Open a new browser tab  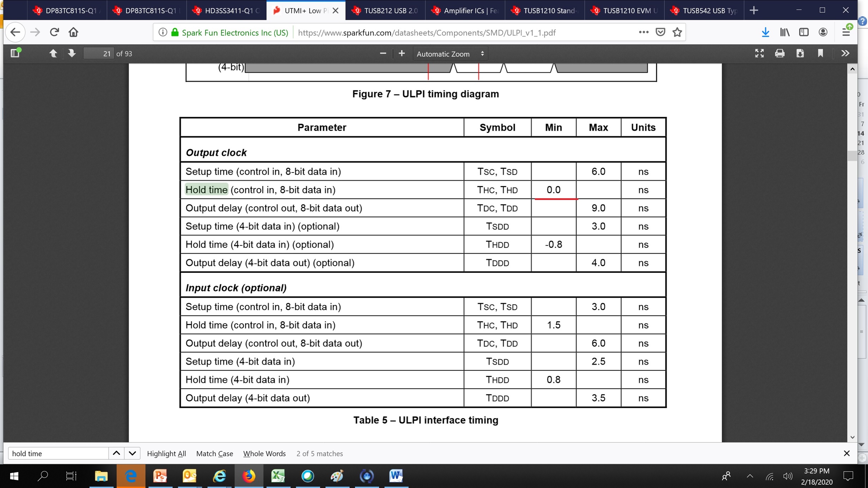tap(754, 11)
